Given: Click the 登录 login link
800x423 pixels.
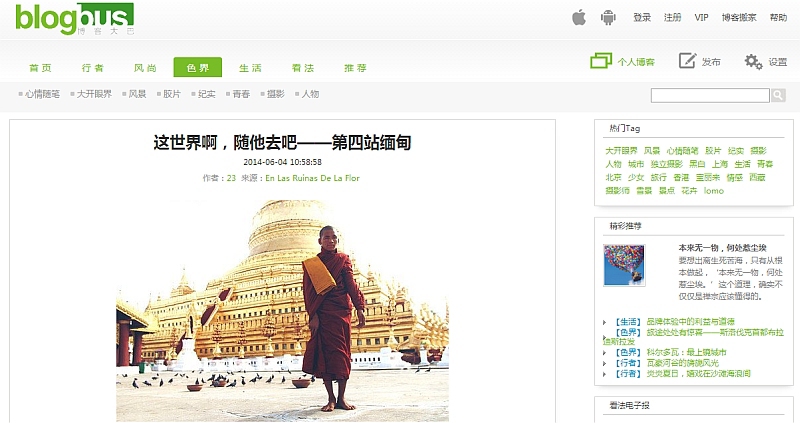Looking at the screenshot, I should 642,17.
